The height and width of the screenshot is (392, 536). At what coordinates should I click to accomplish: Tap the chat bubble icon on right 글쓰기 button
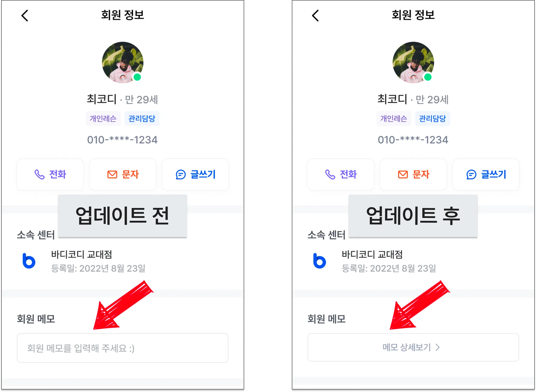click(471, 175)
